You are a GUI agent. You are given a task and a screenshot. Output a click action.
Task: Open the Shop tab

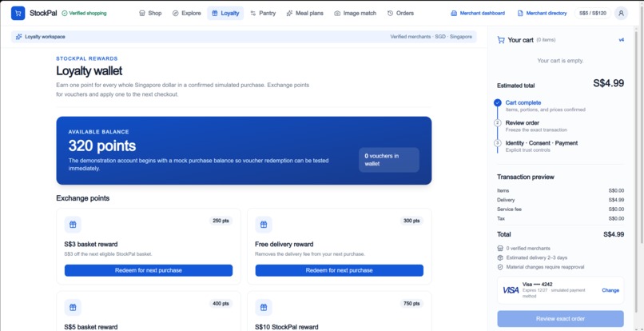[x=150, y=13]
